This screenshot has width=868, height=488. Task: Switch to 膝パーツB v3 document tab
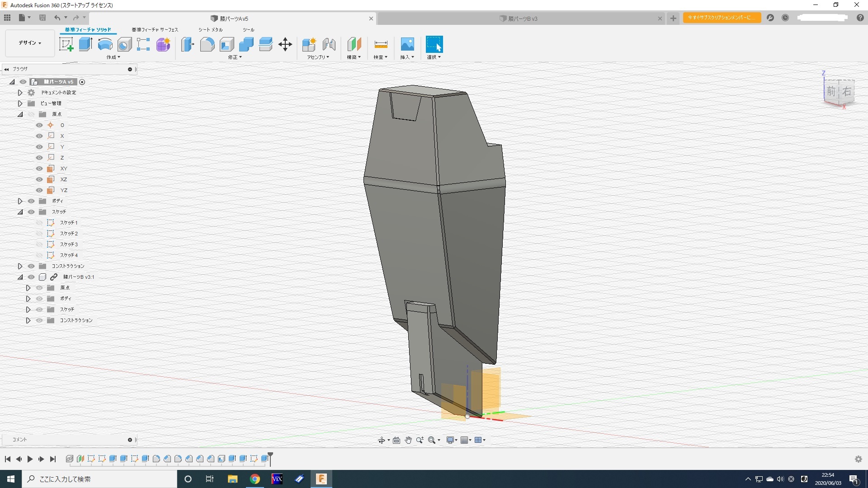[522, 19]
